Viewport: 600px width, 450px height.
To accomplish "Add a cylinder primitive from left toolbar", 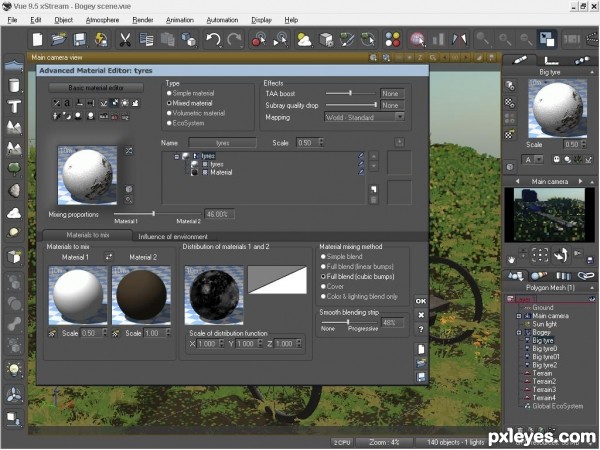I will point(14,85).
